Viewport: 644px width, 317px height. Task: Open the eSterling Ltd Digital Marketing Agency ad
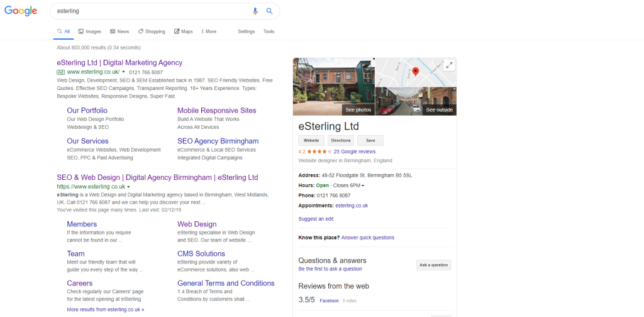[x=119, y=63]
